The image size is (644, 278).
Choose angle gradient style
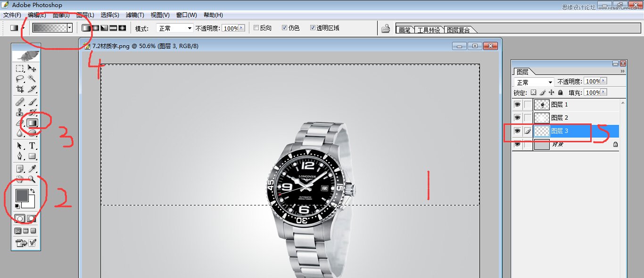pyautogui.click(x=104, y=28)
